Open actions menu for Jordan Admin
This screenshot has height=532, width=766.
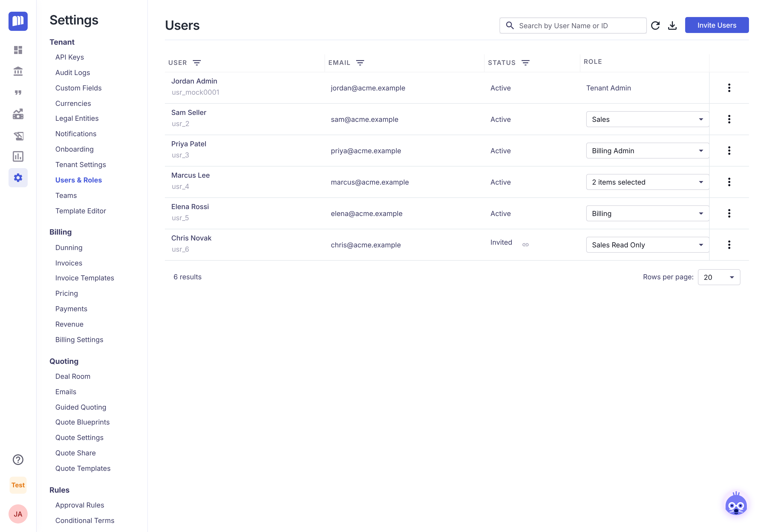tap(729, 88)
